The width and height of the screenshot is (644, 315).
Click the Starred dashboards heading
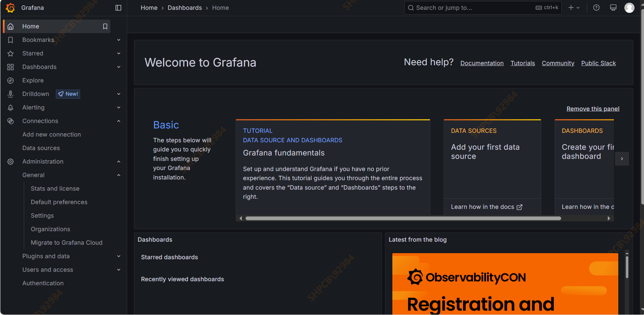click(169, 257)
